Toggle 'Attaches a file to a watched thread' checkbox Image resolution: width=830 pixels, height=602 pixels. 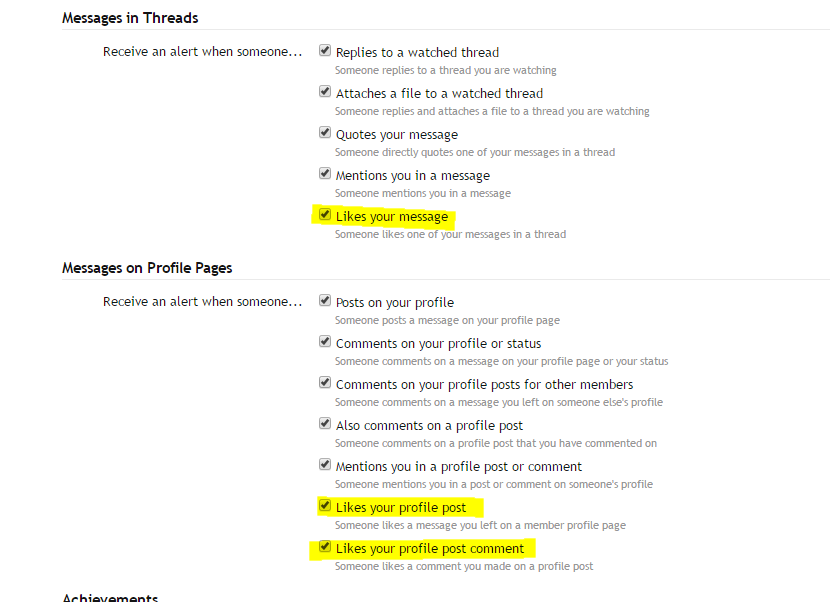(x=325, y=91)
